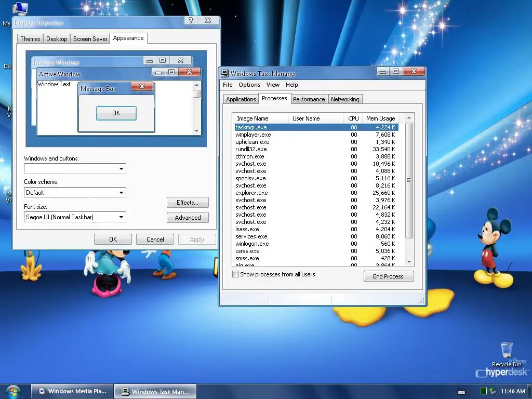The width and height of the screenshot is (532, 399).
Task: Click the Windows Media Player taskbar button
Action: (x=72, y=391)
